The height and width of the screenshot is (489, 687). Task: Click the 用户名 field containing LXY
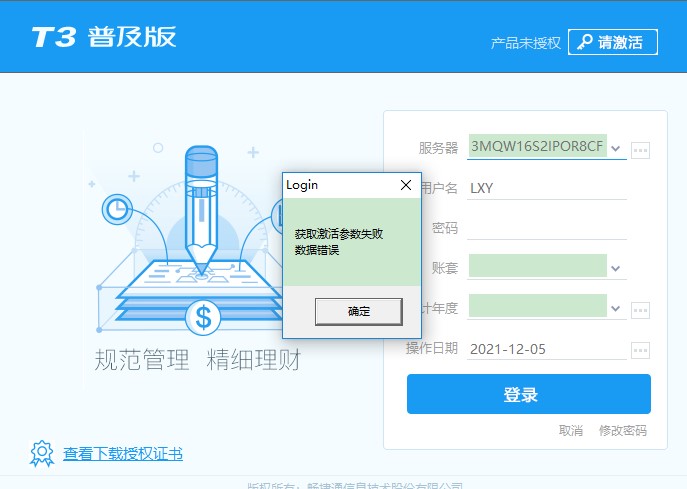547,188
